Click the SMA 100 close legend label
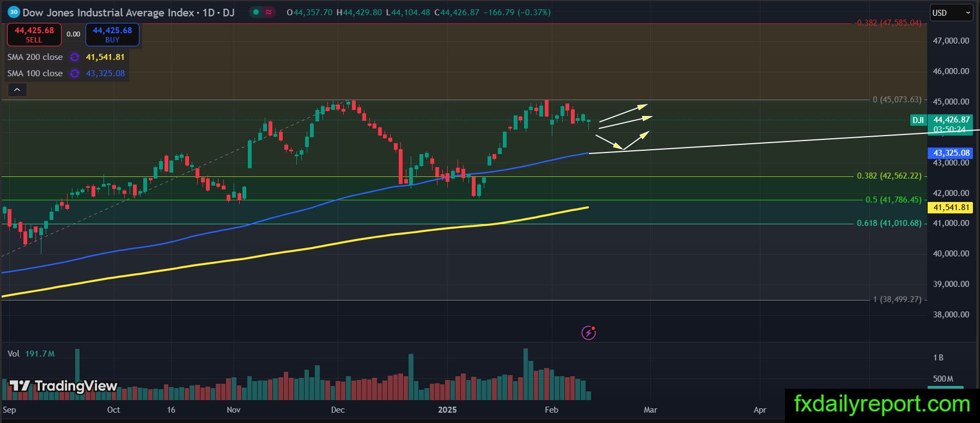The height and width of the screenshot is (423, 980). click(35, 73)
